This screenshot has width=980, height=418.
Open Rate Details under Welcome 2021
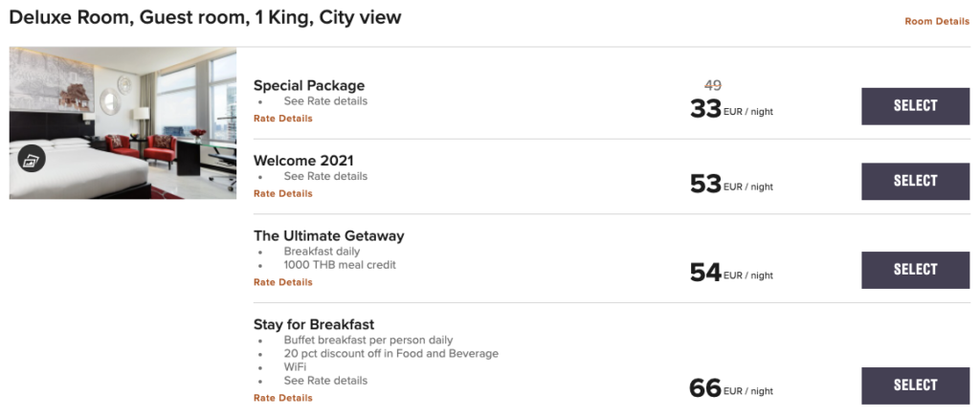pos(282,193)
